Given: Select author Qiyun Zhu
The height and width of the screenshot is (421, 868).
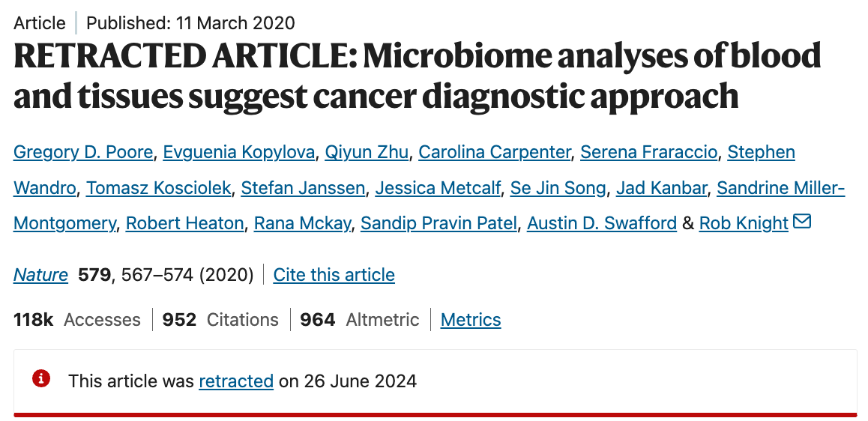Looking at the screenshot, I should coord(367,152).
